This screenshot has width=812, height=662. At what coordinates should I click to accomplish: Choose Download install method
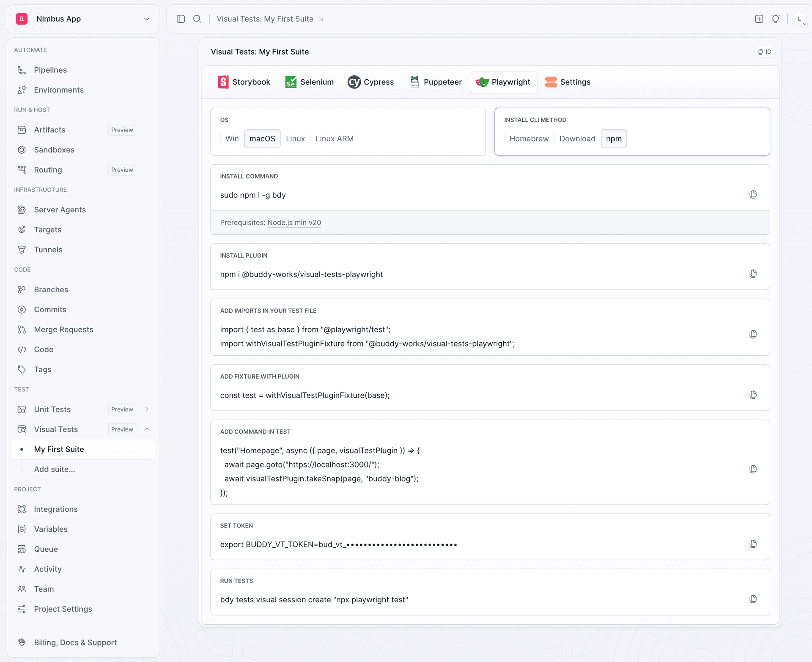tap(577, 139)
